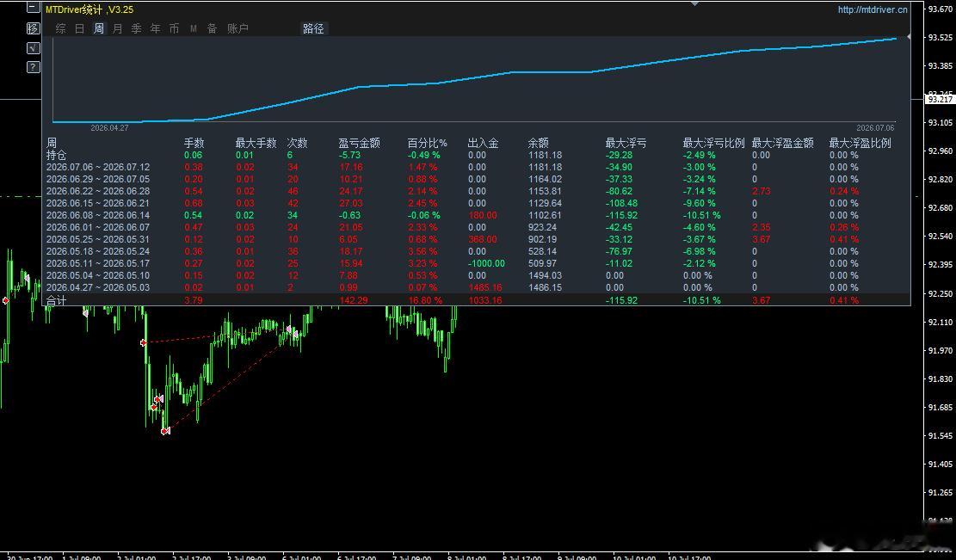Open the 币 symbol tab

point(175,28)
